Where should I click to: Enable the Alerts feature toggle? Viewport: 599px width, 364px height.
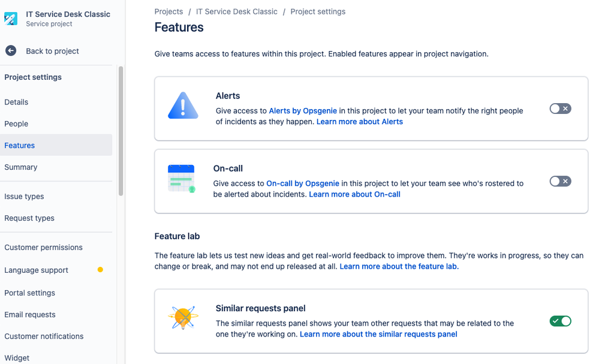point(560,109)
